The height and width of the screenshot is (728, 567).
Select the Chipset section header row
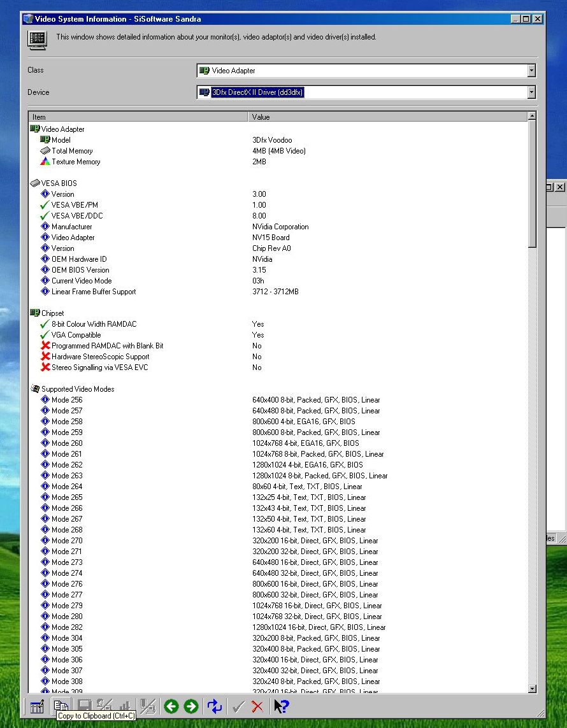[278, 313]
